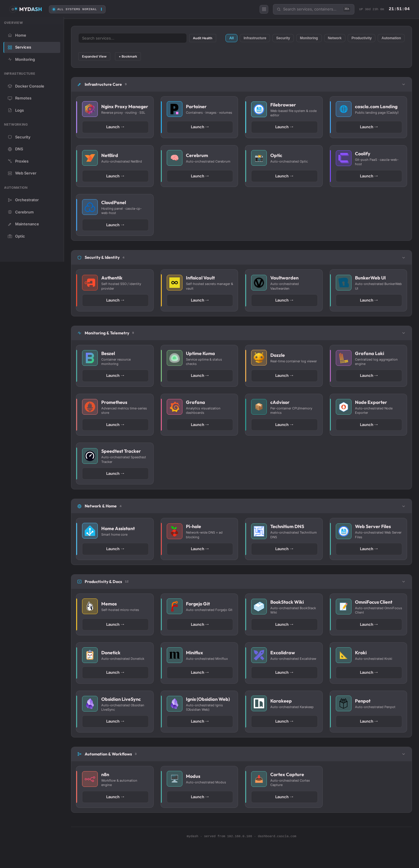
Task: Click the CloudPanel service icon
Action: 90,207
